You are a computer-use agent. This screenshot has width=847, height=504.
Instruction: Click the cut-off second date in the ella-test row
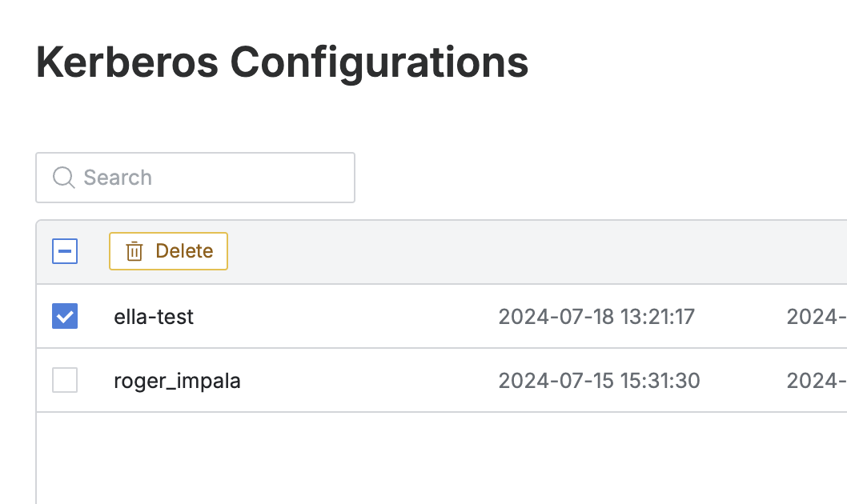[817, 317]
